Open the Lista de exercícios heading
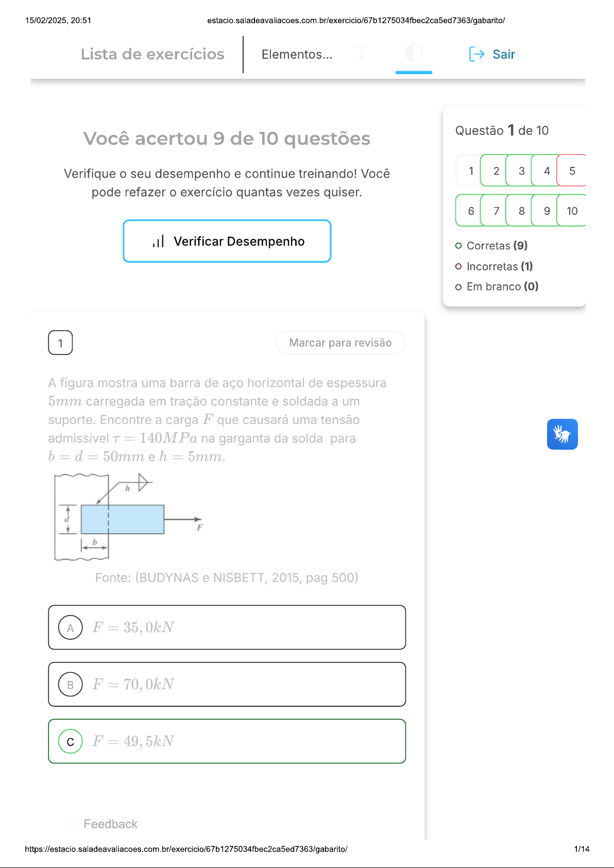The image size is (614, 868). pos(152,54)
